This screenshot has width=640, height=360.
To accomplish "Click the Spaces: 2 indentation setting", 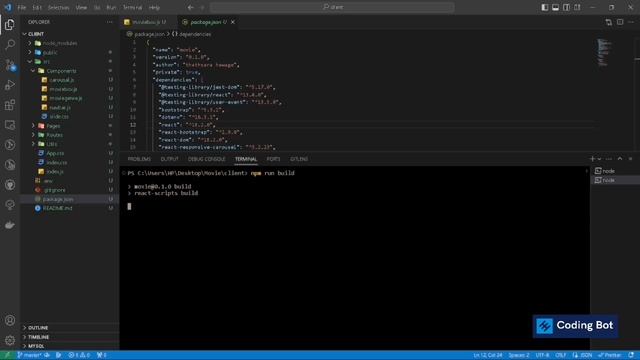I will (519, 355).
